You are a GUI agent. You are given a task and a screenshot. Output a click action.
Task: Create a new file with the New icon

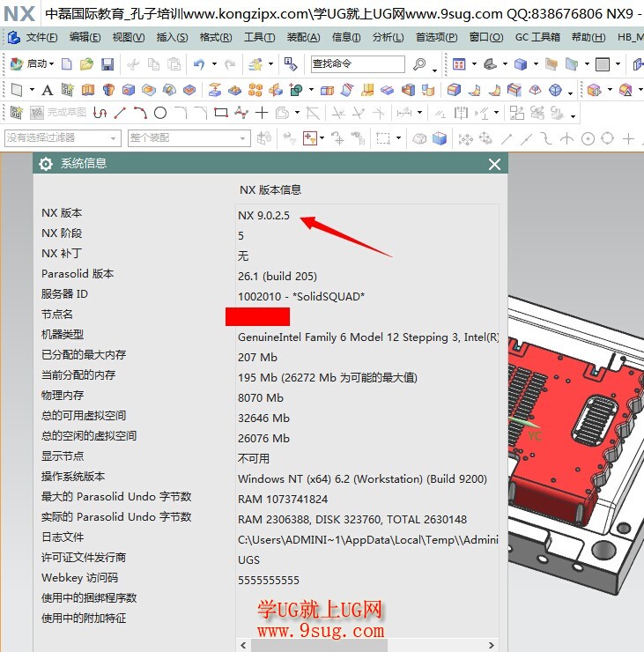click(67, 64)
